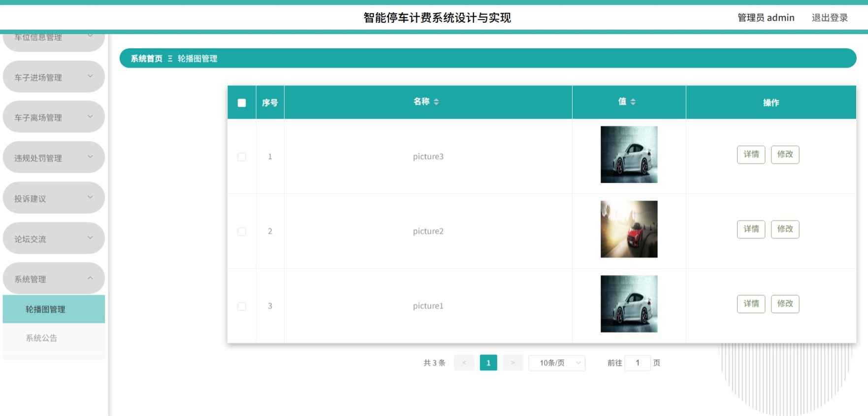
Task: Click the picture2 name cell
Action: click(428, 231)
